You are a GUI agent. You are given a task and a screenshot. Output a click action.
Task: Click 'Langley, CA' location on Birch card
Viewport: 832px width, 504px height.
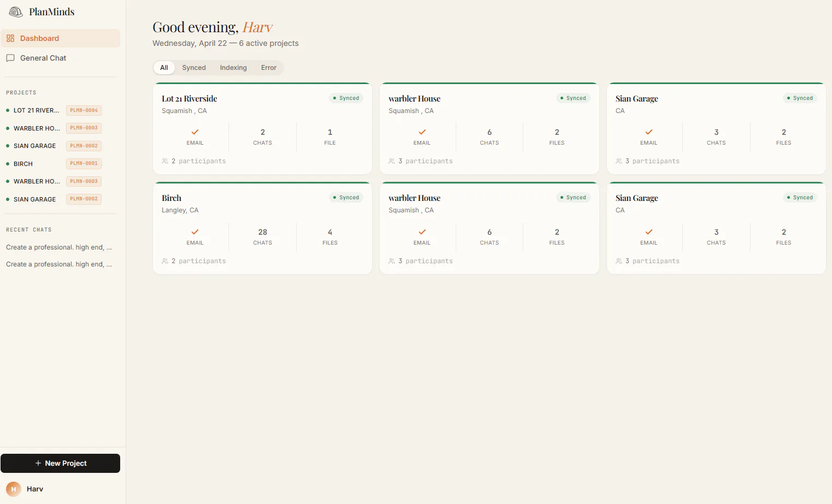[180, 210]
